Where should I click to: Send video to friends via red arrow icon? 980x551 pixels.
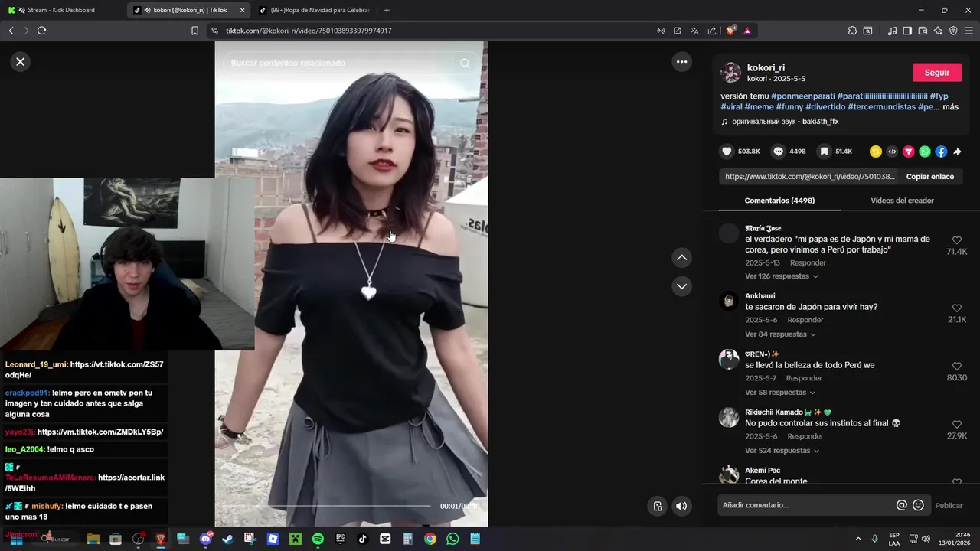(x=909, y=152)
